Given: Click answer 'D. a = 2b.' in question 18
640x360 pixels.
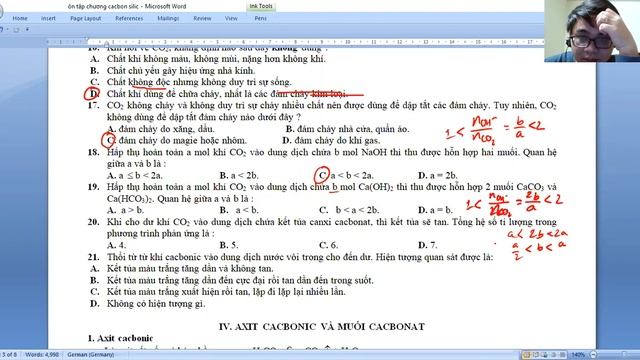Looking at the screenshot, I should pos(438,176).
